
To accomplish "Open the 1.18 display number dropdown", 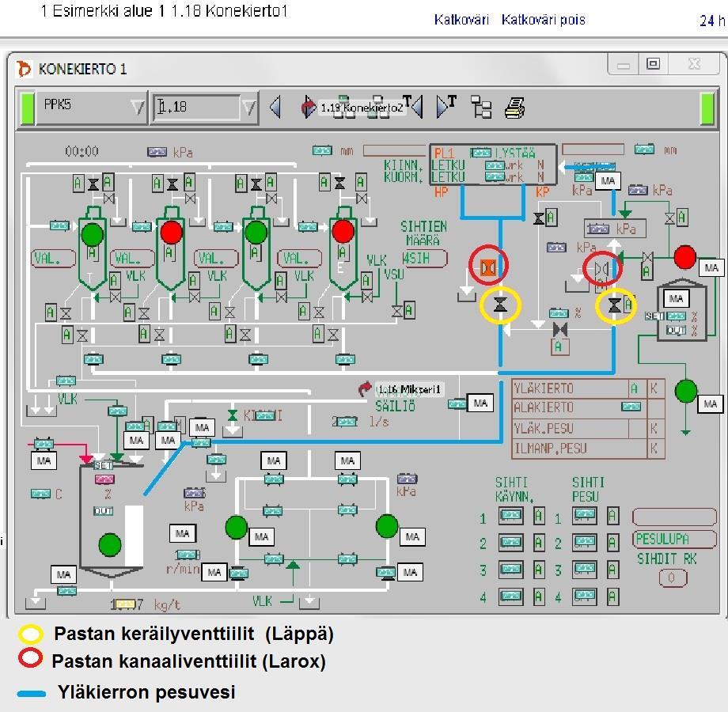I will pyautogui.click(x=249, y=108).
